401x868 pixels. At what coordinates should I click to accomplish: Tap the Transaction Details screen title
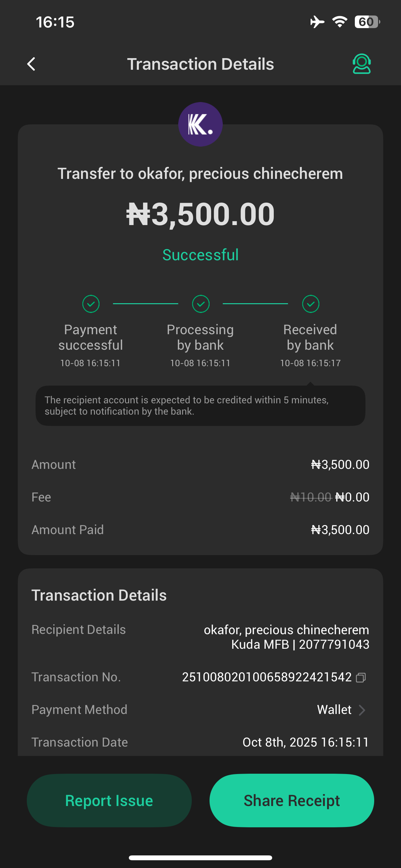tap(200, 64)
